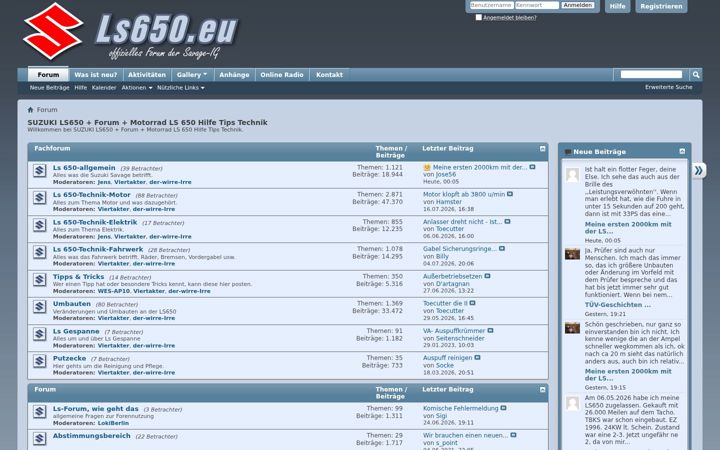Open the Forum breadcrumb link
This screenshot has width=720, height=450.
pos(47,110)
